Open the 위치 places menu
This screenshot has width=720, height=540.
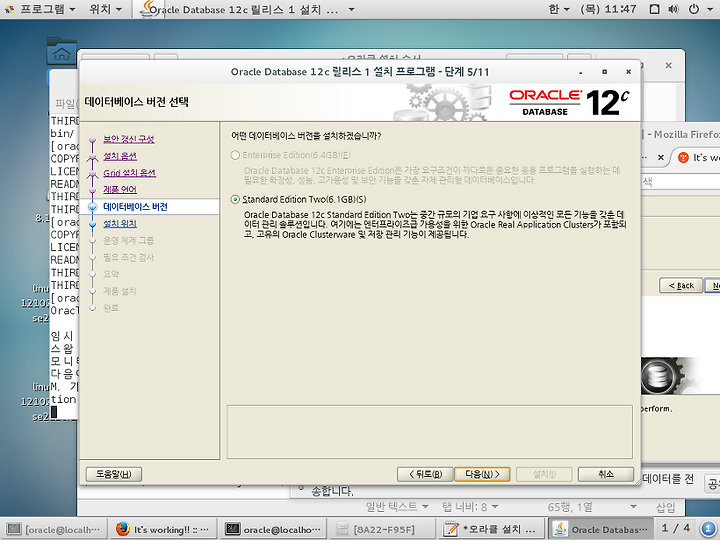[x=105, y=9]
